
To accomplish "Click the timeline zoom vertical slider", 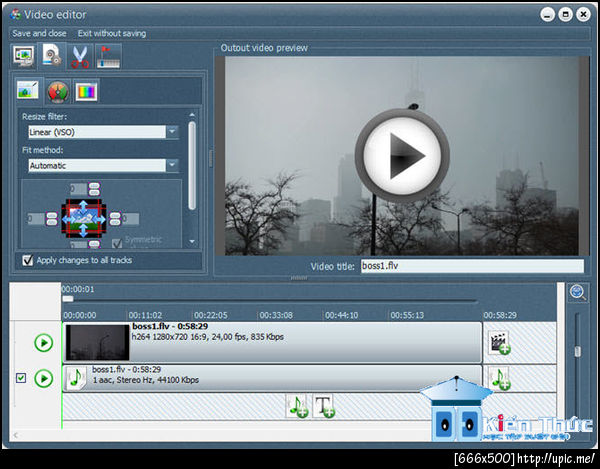I will pyautogui.click(x=577, y=351).
